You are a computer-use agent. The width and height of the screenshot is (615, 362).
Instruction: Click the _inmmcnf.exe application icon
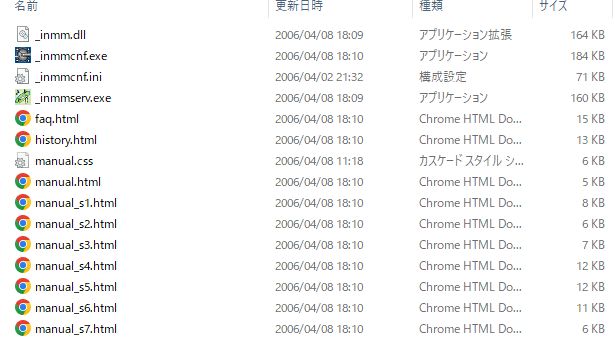click(23, 55)
